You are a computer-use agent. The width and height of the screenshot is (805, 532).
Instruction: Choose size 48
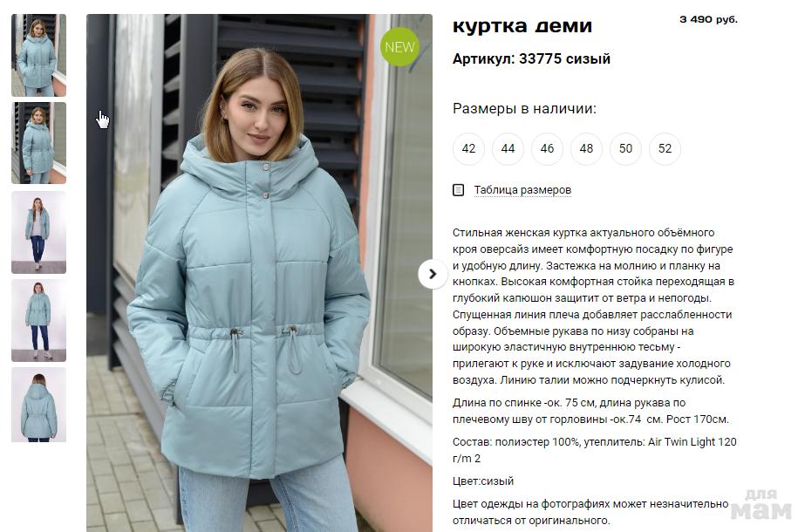[586, 149]
